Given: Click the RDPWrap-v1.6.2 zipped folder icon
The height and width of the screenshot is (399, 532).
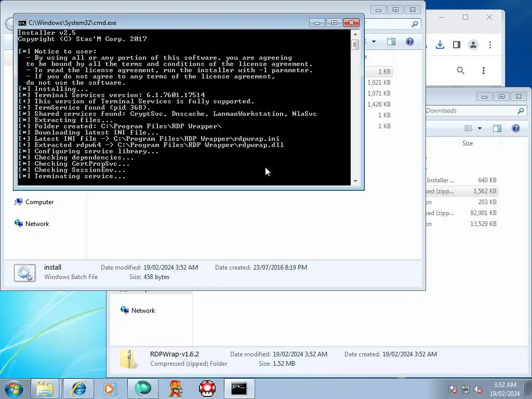Looking at the screenshot, I should [x=129, y=358].
